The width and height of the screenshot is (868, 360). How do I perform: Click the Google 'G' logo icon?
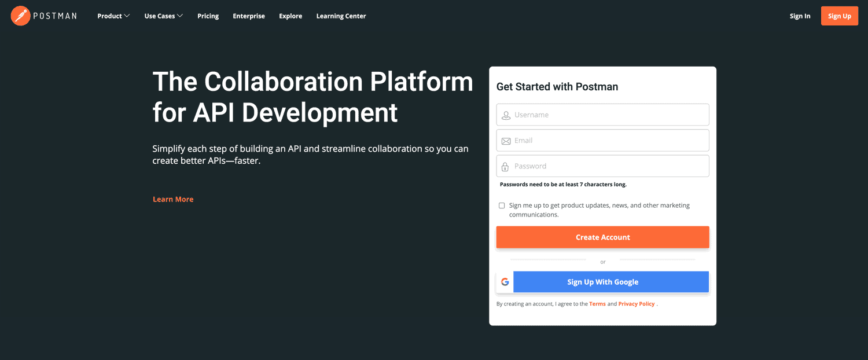[x=505, y=282]
